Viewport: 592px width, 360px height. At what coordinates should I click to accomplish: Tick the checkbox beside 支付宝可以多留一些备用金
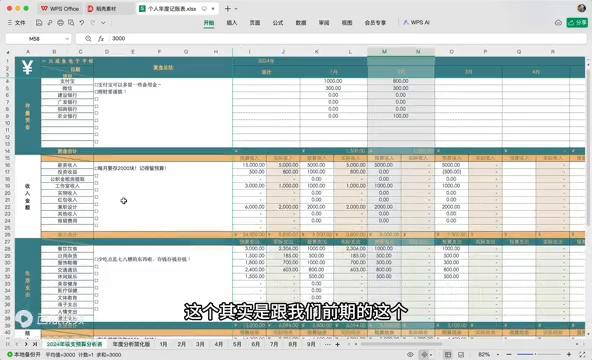point(96,85)
